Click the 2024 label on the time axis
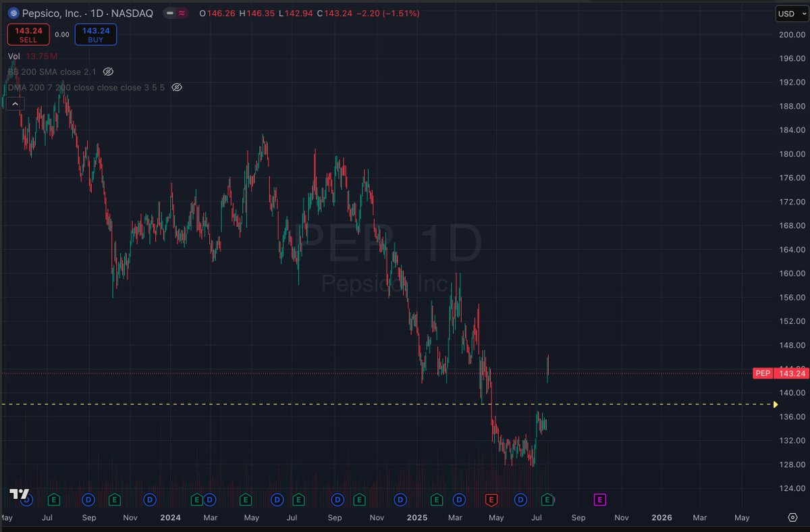This screenshot has height=532, width=810. (170, 518)
